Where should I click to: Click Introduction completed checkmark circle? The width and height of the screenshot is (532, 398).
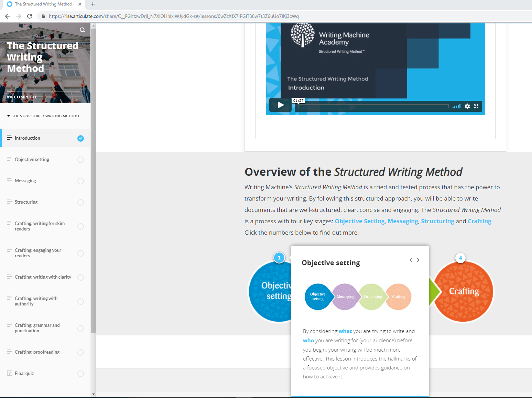tap(80, 138)
